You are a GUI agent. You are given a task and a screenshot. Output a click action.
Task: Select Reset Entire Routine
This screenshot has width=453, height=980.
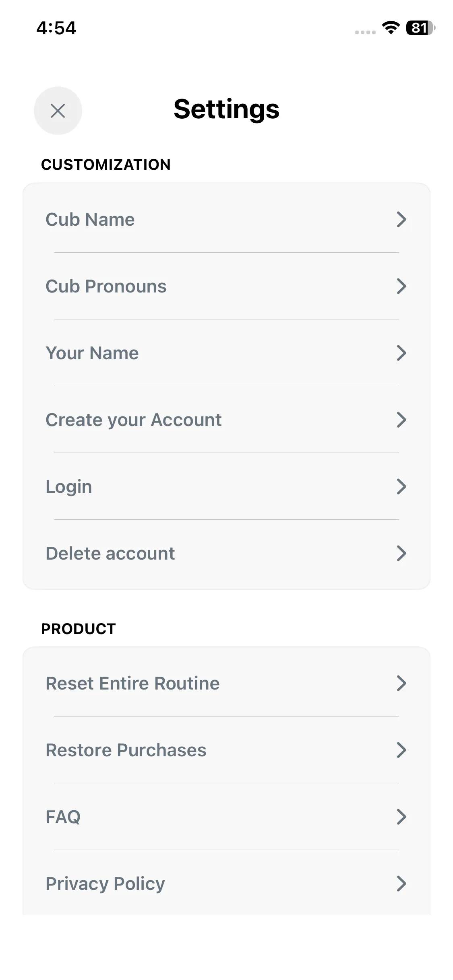(x=132, y=684)
